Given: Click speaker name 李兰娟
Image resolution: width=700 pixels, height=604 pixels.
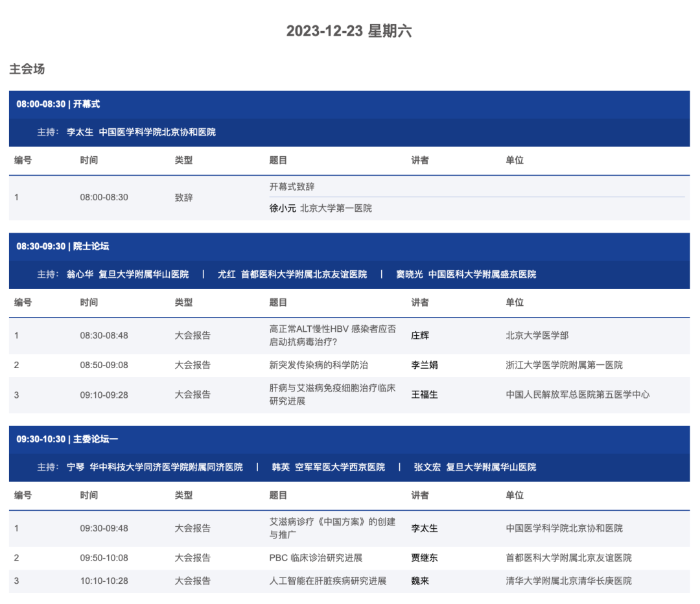Looking at the screenshot, I should click(x=425, y=365).
